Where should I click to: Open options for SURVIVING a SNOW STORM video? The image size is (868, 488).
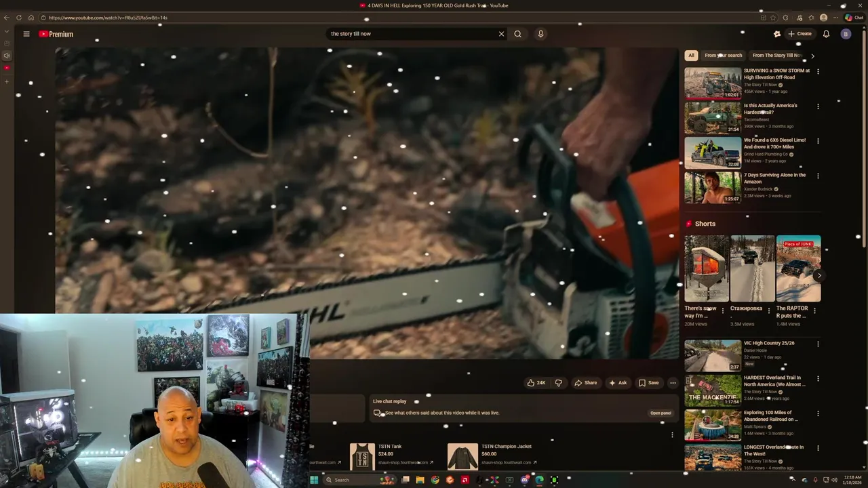tap(818, 71)
